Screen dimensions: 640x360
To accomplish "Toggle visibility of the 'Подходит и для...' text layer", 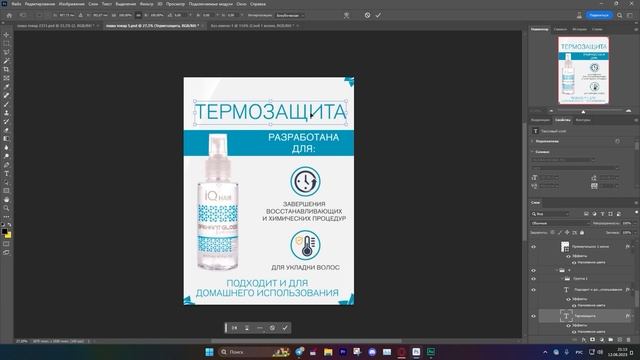I will [x=533, y=290].
